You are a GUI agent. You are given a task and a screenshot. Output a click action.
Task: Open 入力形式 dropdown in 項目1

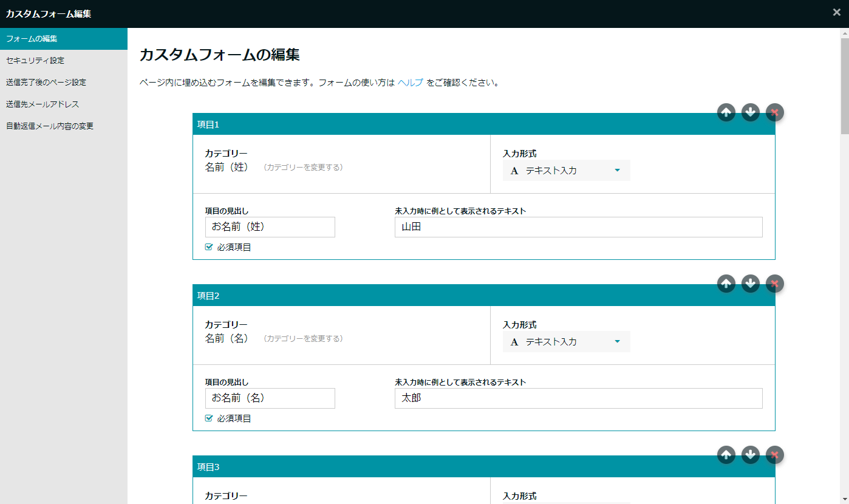point(567,171)
